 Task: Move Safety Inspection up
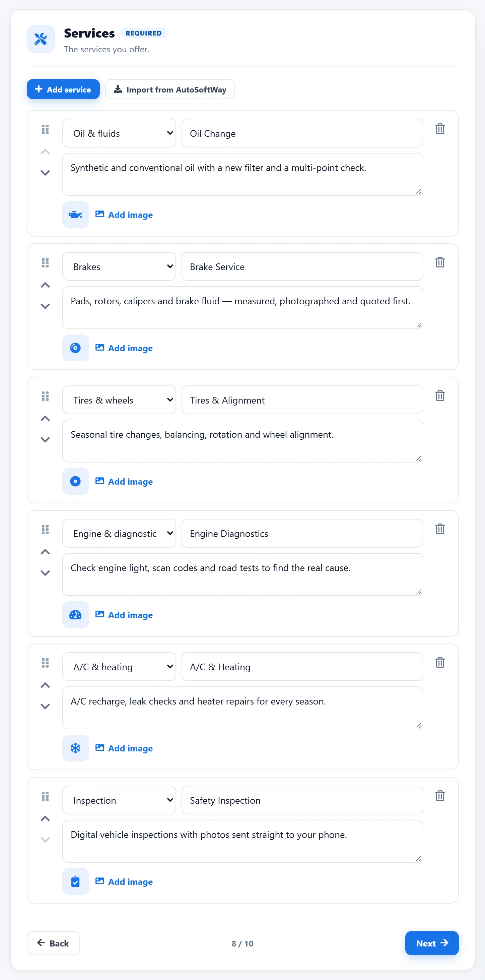45,819
